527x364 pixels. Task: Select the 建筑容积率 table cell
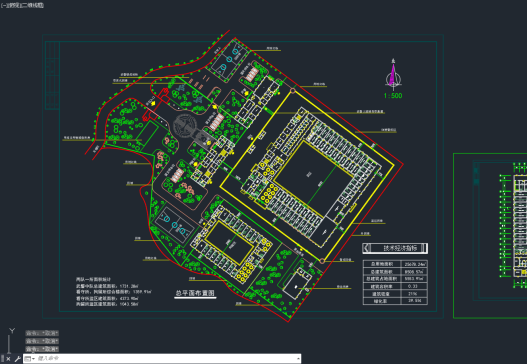382,286
